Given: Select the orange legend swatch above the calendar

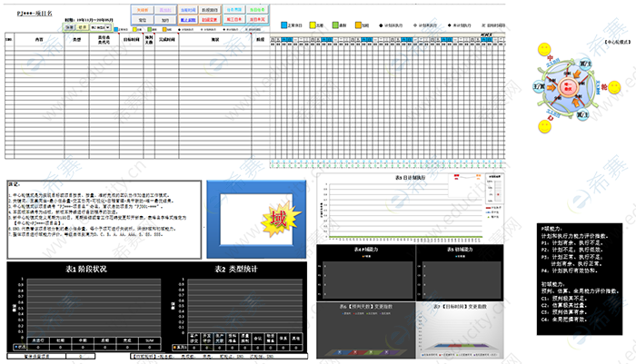Looking at the screenshot, I should (x=358, y=25).
